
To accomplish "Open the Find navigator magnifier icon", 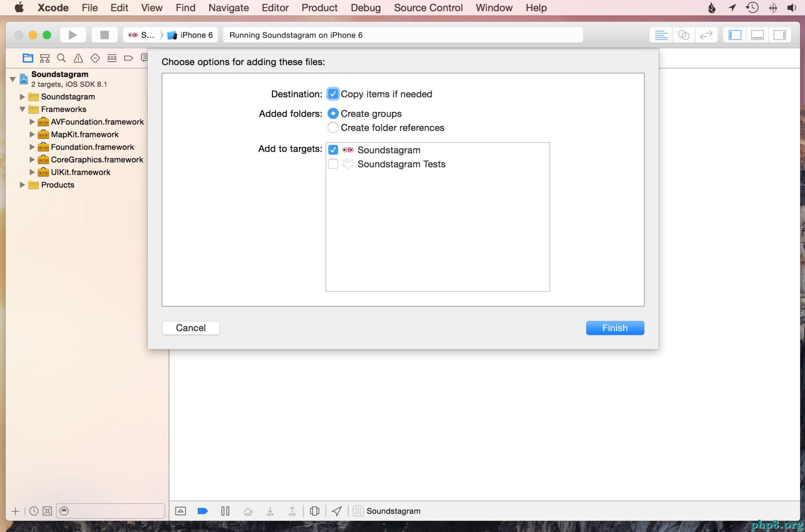I will point(62,58).
